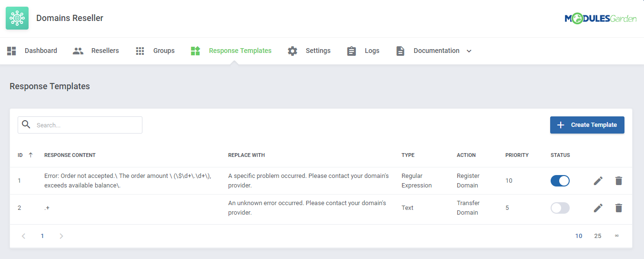Show 25 entries per page
Image resolution: width=644 pixels, height=259 pixels.
(x=597, y=236)
